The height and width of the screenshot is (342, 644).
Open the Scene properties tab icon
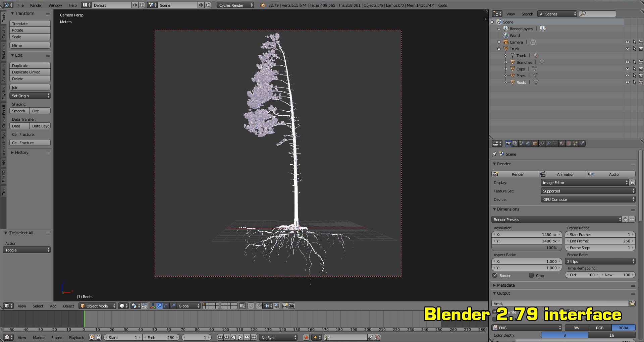[522, 144]
